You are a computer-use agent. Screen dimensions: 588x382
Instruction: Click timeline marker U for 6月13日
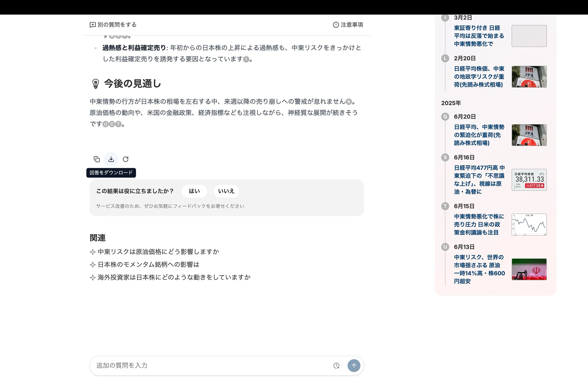(x=445, y=247)
